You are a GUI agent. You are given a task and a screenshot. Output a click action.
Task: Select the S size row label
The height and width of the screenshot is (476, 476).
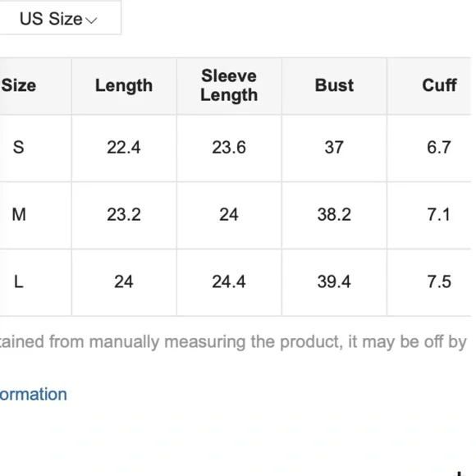point(19,148)
